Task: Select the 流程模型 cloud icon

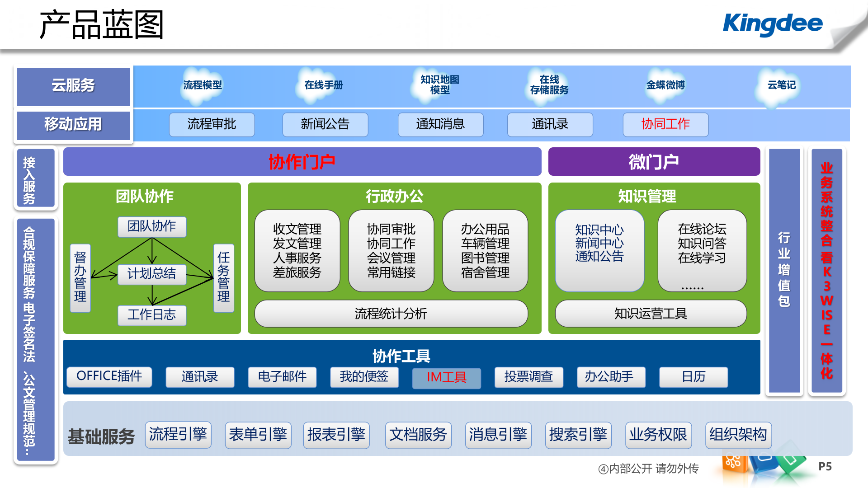Action: (x=202, y=85)
